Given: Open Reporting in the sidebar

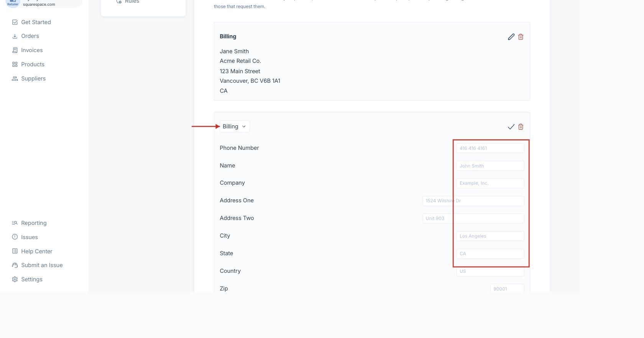Looking at the screenshot, I should [x=34, y=223].
